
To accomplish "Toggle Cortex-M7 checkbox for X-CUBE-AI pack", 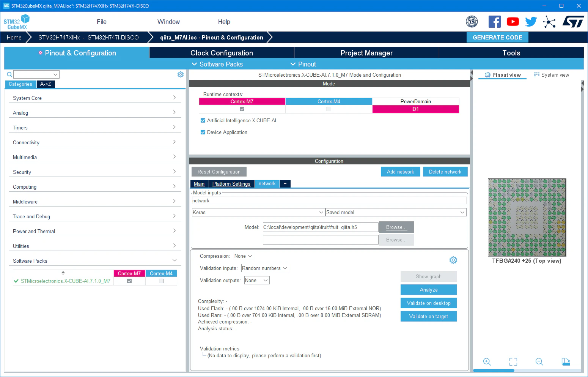I will coord(129,281).
